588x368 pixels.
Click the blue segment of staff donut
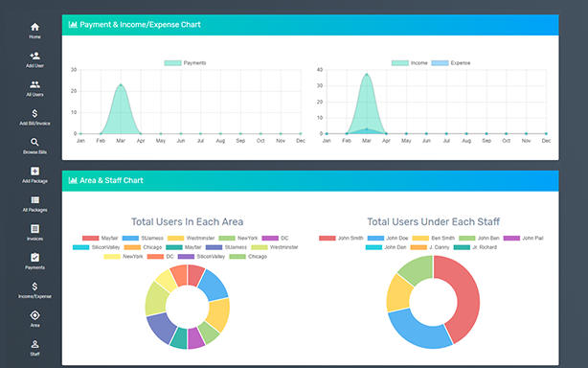(417, 330)
